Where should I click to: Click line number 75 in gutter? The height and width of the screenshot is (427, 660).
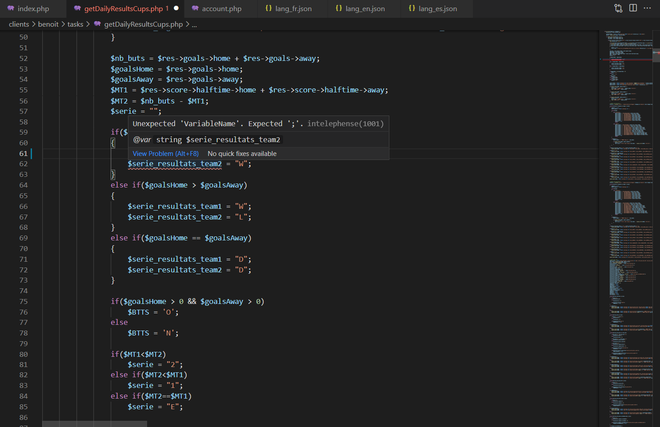tap(23, 301)
